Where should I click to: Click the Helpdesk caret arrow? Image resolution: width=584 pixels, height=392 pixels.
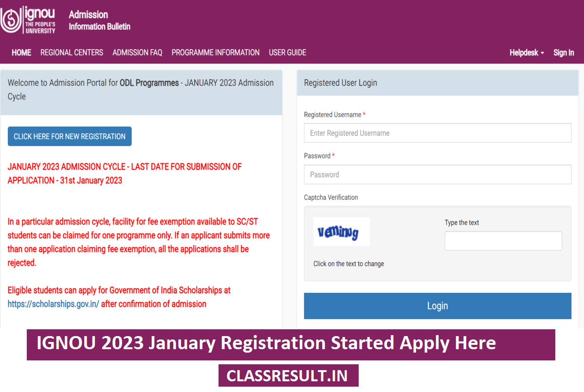click(x=542, y=53)
